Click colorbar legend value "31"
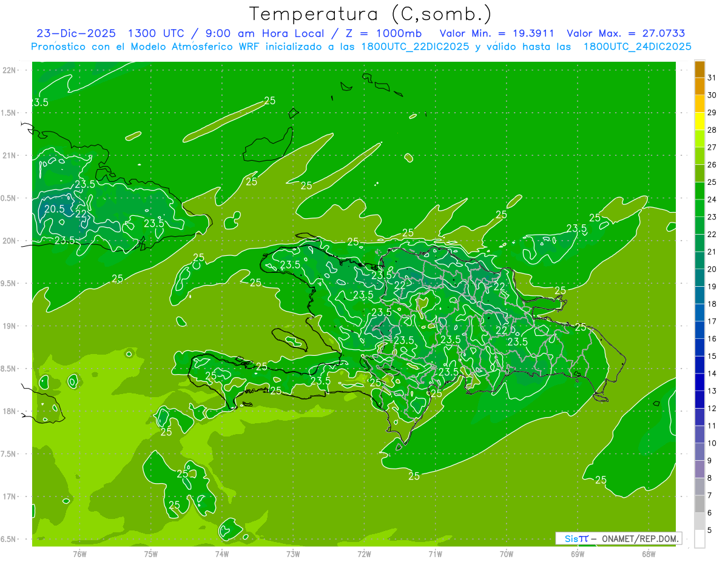This screenshot has height=562, width=728. [712, 78]
